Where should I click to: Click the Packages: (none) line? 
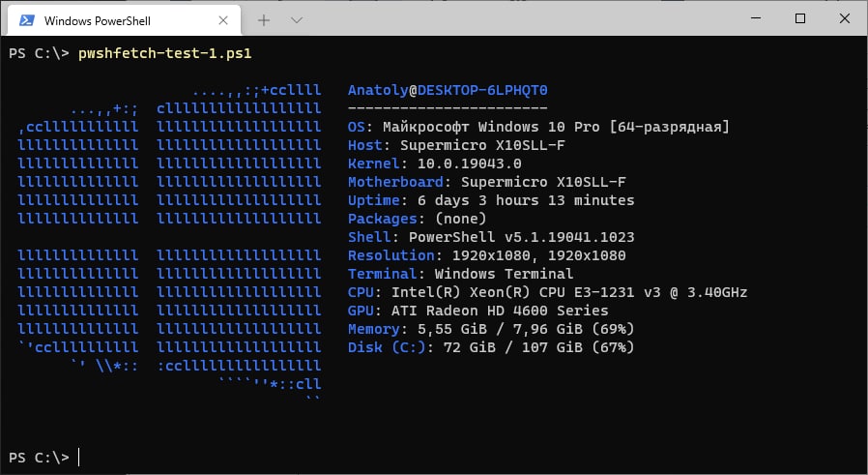(417, 219)
